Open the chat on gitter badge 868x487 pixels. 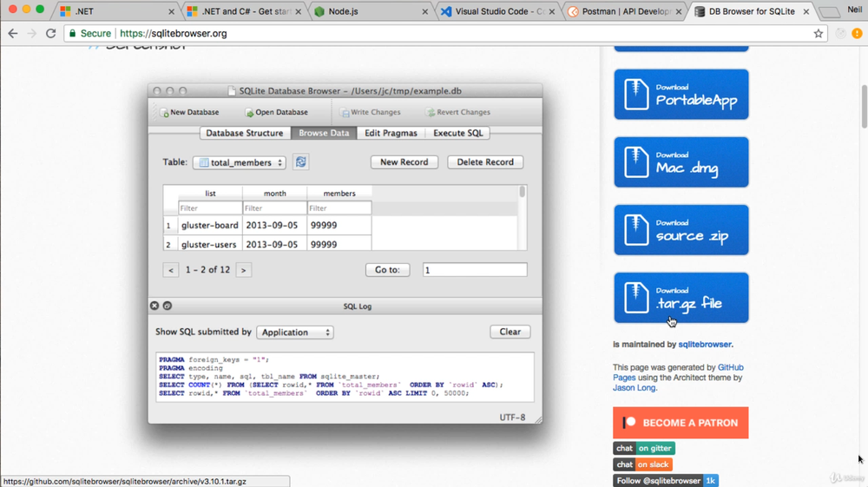[x=644, y=448]
